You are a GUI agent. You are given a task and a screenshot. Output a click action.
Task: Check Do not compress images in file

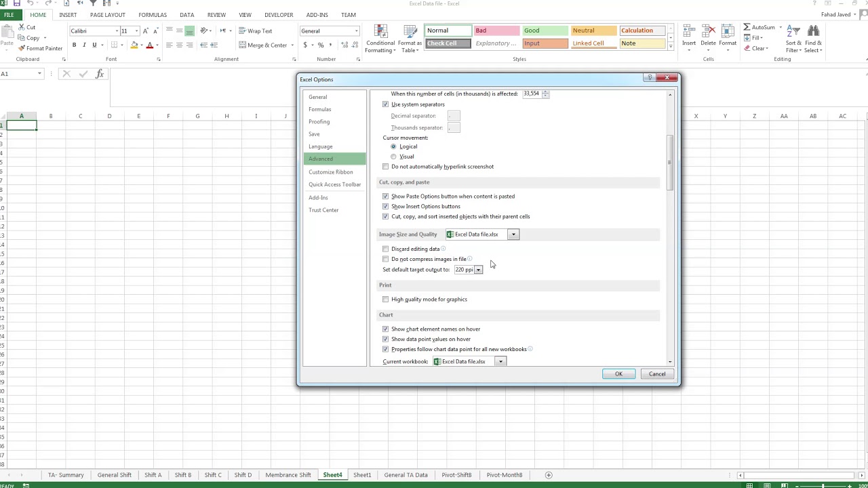tap(386, 259)
